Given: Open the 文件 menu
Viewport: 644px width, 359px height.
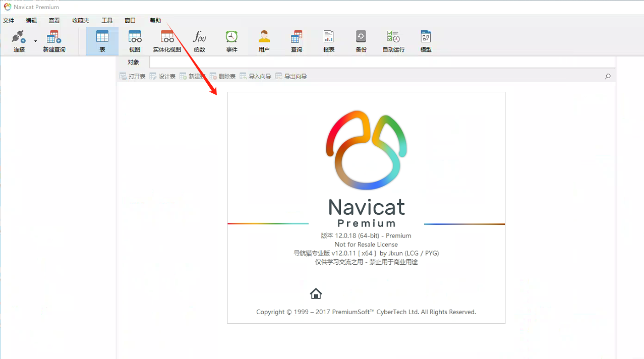Looking at the screenshot, I should pyautogui.click(x=9, y=21).
